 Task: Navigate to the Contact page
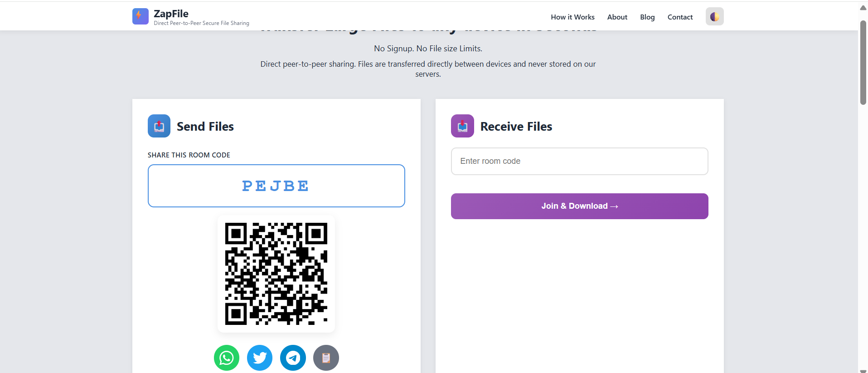coord(680,17)
